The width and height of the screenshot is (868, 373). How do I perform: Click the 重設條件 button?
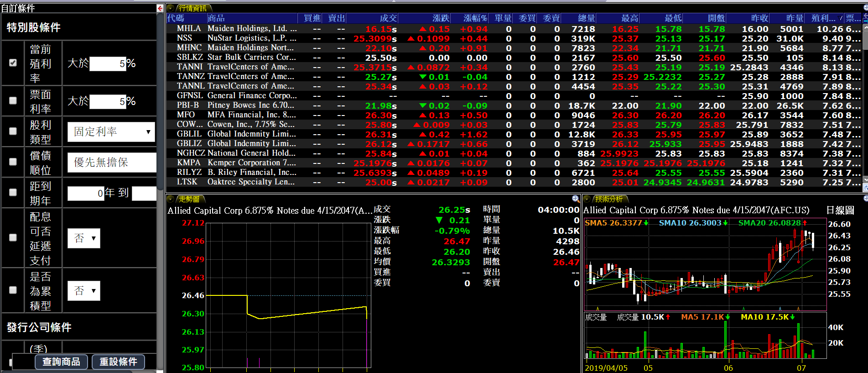[118, 362]
